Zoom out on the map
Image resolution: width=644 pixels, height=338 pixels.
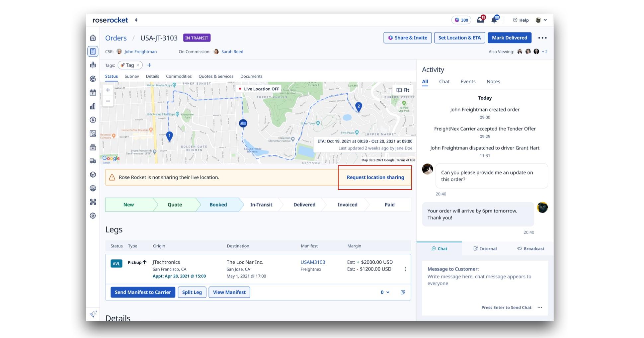[x=108, y=101]
